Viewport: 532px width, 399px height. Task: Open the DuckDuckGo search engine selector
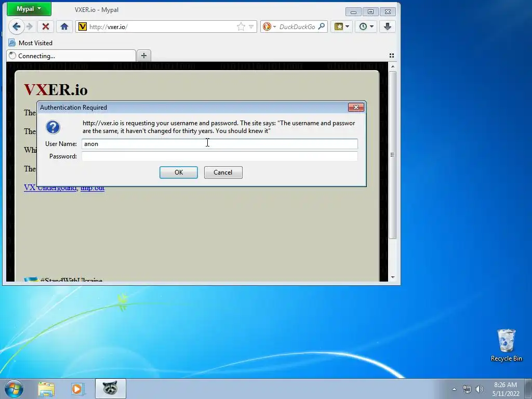pyautogui.click(x=270, y=26)
